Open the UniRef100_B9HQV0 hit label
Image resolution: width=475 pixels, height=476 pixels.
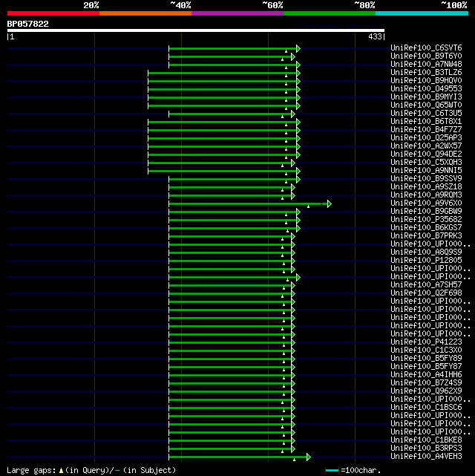tap(426, 81)
